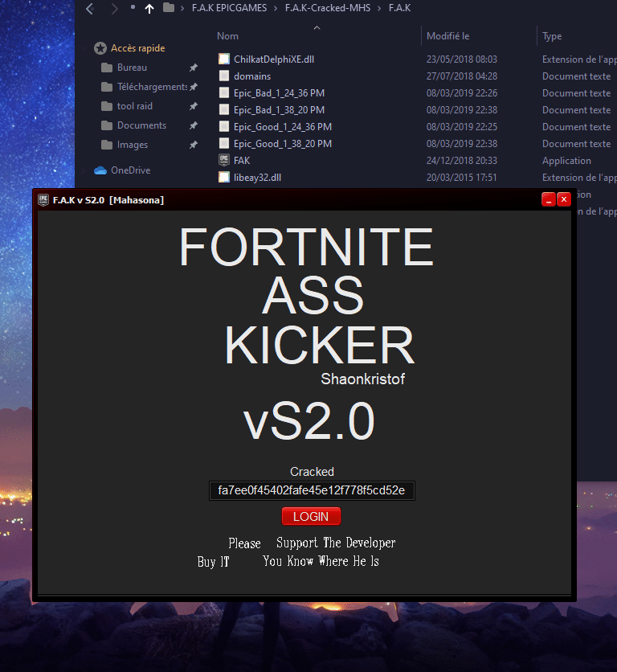Click the FAK application Epic icon
Viewport: 617px width, 672px height.
pyautogui.click(x=224, y=160)
